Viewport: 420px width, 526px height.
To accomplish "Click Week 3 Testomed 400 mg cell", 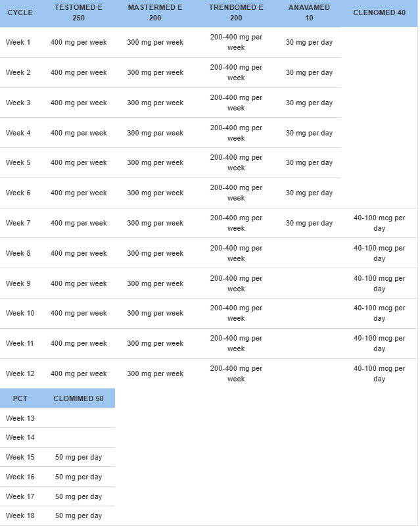I will (x=78, y=103).
